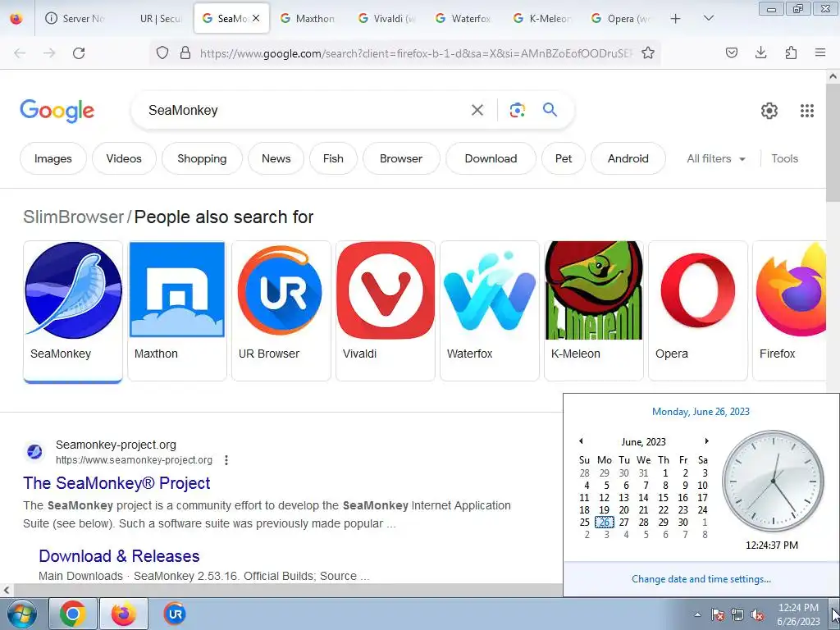This screenshot has height=630, width=840.
Task: Switch to the Vivaldi tab
Action: (x=387, y=18)
